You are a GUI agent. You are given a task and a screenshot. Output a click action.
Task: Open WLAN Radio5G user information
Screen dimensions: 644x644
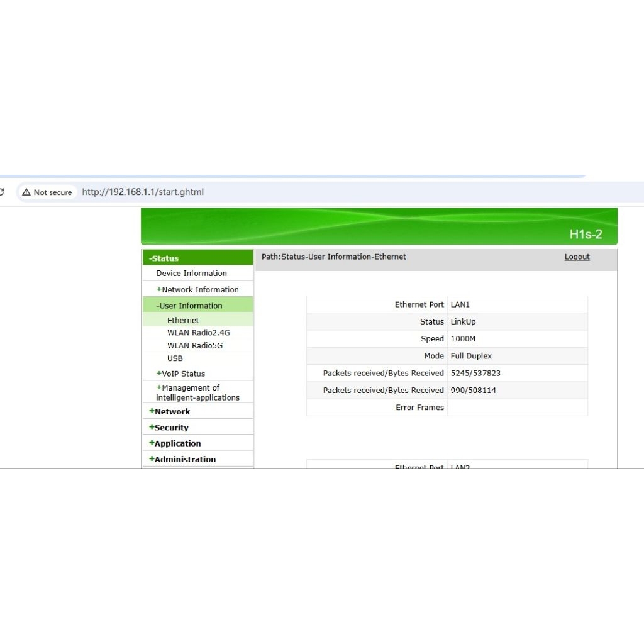coord(195,345)
